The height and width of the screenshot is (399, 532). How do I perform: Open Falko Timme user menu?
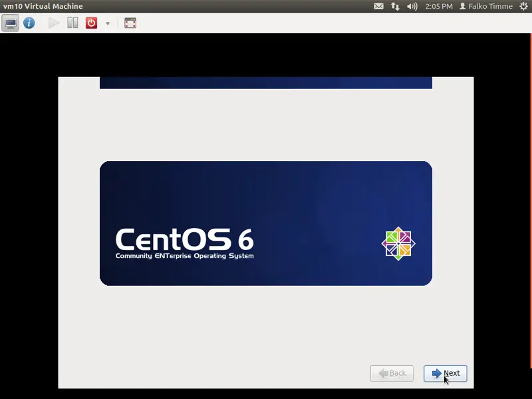click(486, 6)
